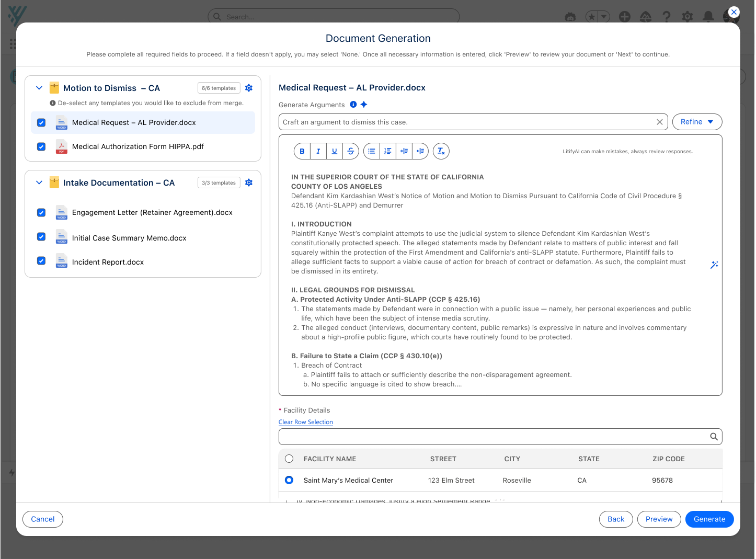This screenshot has height=559, width=756.
Task: Apply italic formatting to the argument text
Action: pos(318,151)
